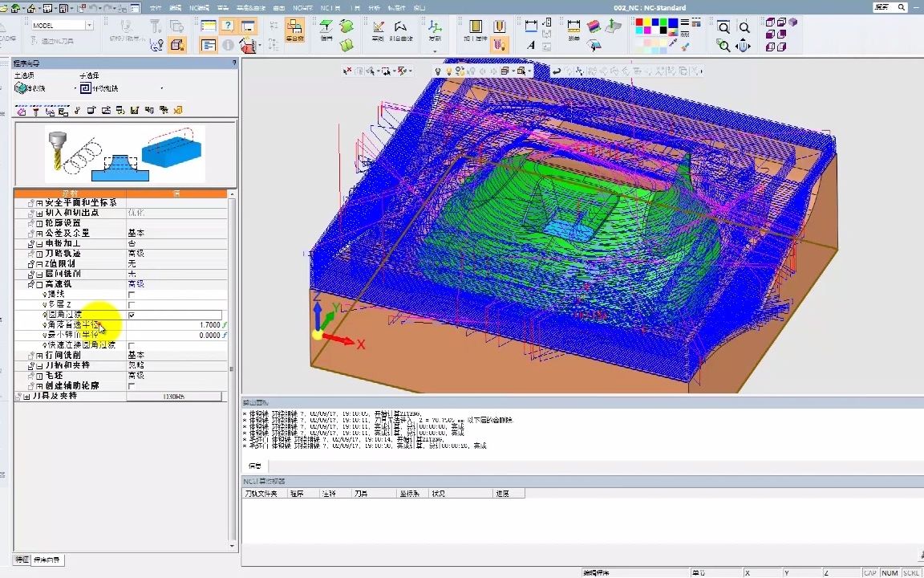Viewport: 924px width, 578px height.
Task: Click the light bulb show/hide icon
Action: (x=438, y=71)
